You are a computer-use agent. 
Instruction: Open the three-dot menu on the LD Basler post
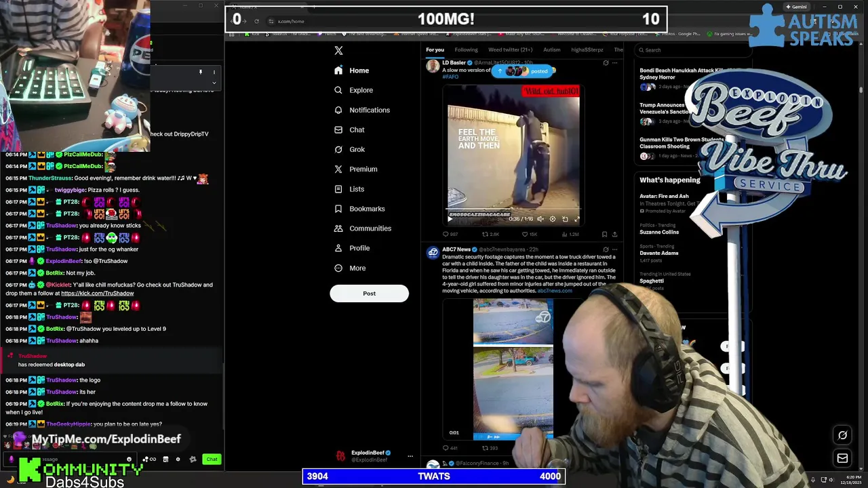(x=614, y=63)
